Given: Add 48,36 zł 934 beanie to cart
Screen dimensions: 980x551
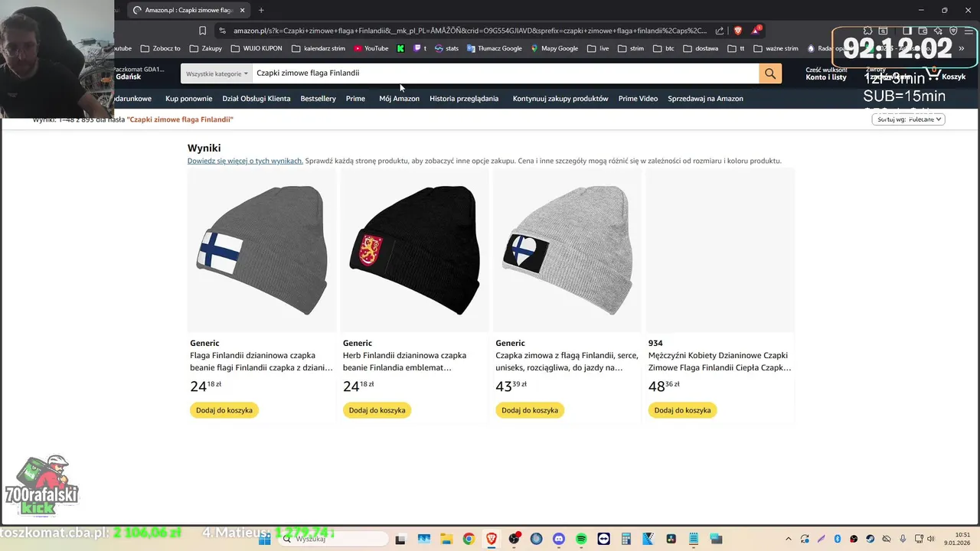Looking at the screenshot, I should [x=682, y=410].
